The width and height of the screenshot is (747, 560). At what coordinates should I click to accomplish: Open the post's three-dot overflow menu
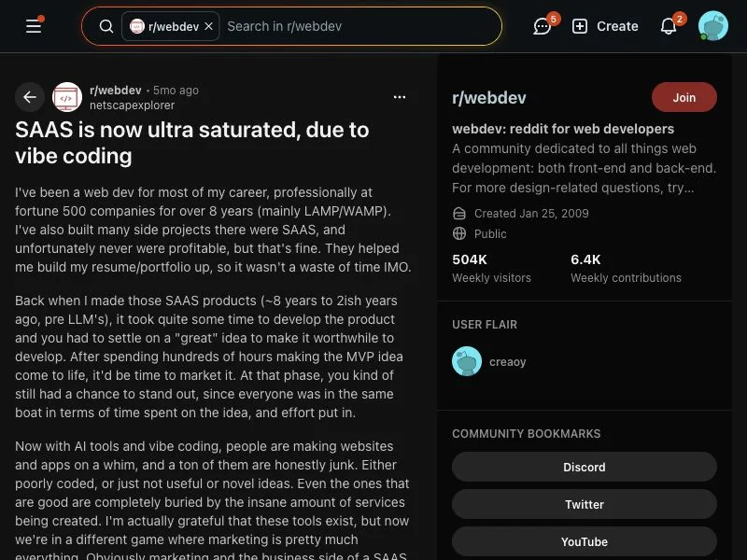[x=400, y=97]
